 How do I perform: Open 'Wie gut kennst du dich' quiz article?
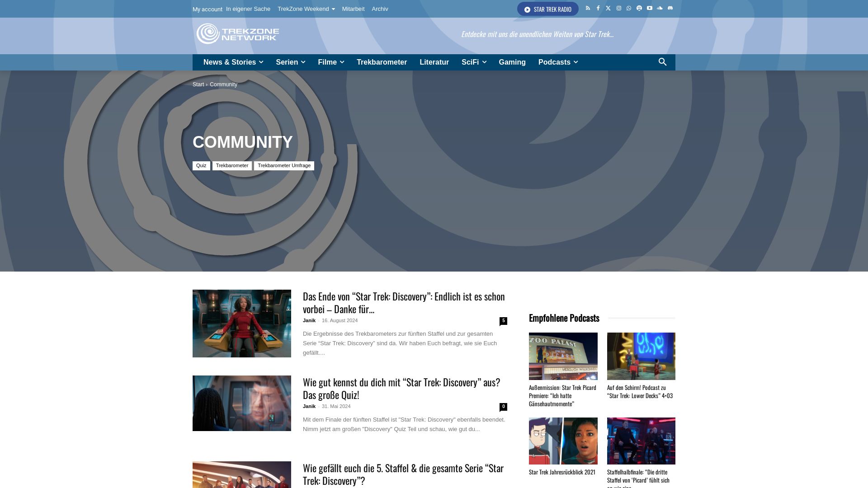[x=401, y=389]
